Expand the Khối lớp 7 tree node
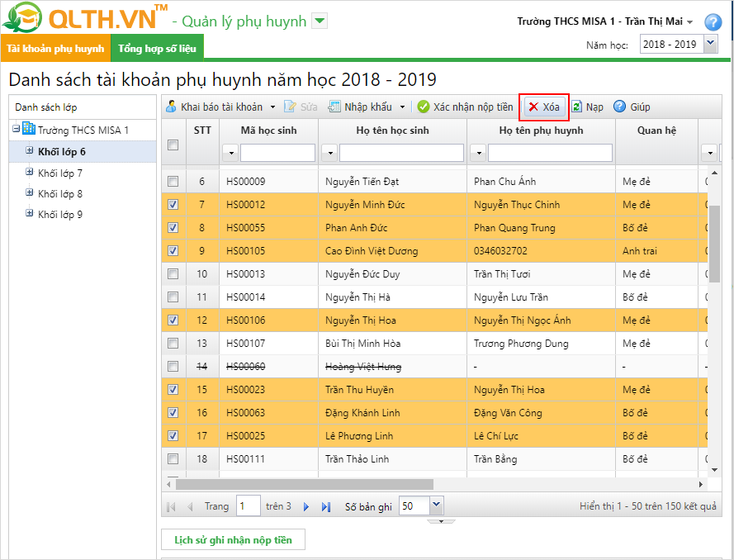This screenshot has height=560, width=734. (30, 172)
